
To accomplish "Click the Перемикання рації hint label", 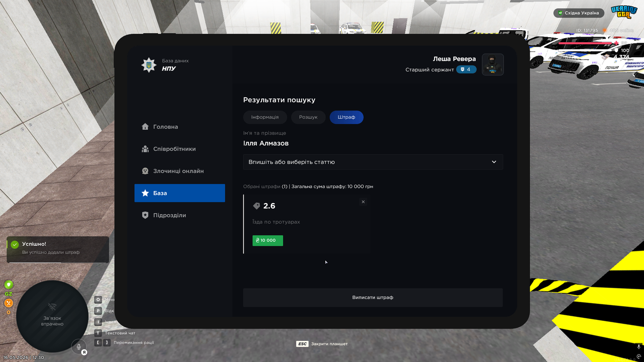I will (x=134, y=342).
